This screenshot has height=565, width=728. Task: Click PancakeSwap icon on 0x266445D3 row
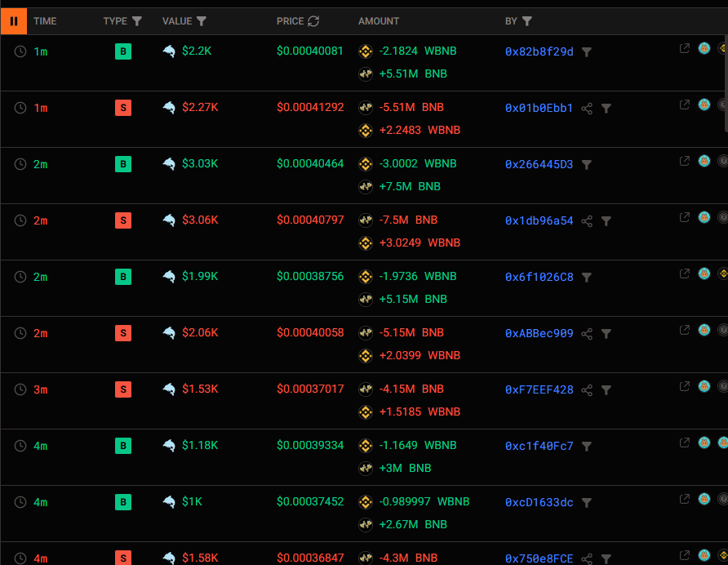point(704,161)
